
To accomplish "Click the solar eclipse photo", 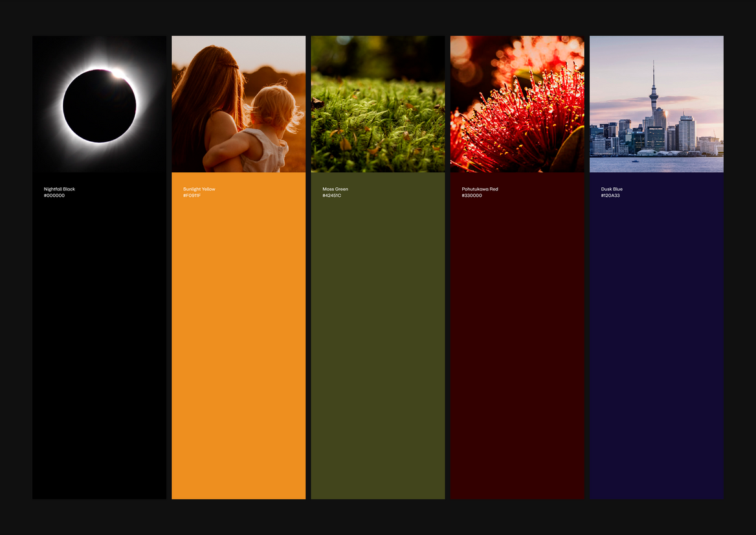I will (100, 104).
